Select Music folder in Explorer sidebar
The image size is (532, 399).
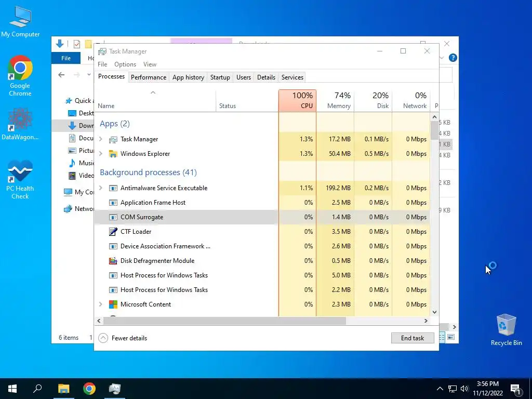[81, 163]
